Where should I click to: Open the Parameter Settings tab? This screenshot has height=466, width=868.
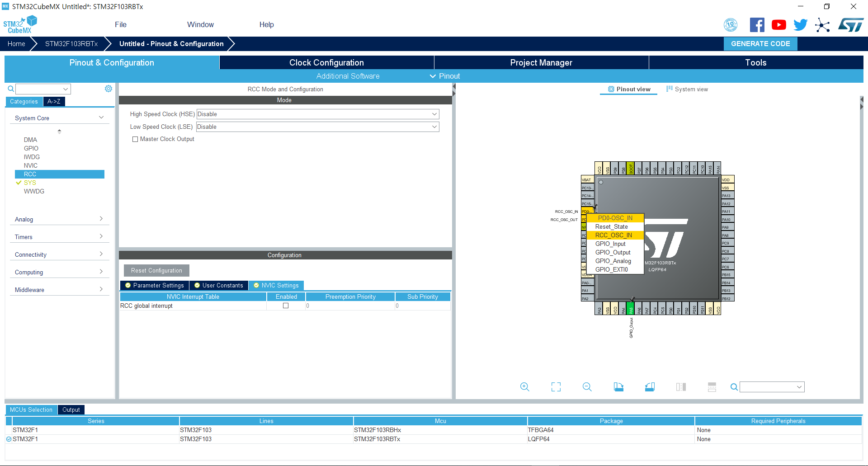154,285
